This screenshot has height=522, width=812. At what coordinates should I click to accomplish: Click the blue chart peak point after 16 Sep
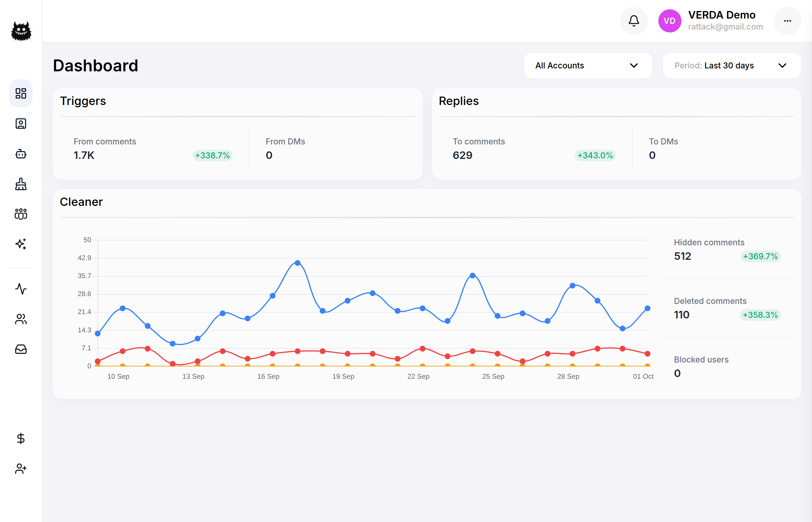click(x=298, y=263)
